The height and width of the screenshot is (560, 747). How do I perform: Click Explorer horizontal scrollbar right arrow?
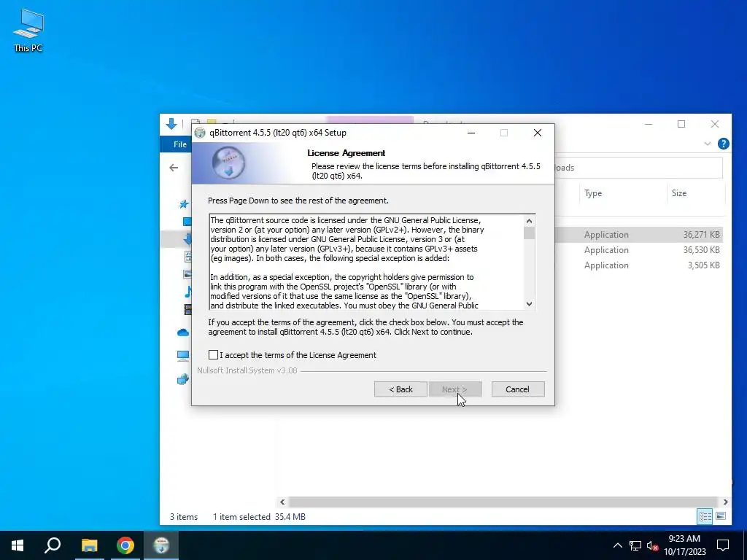[725, 502]
